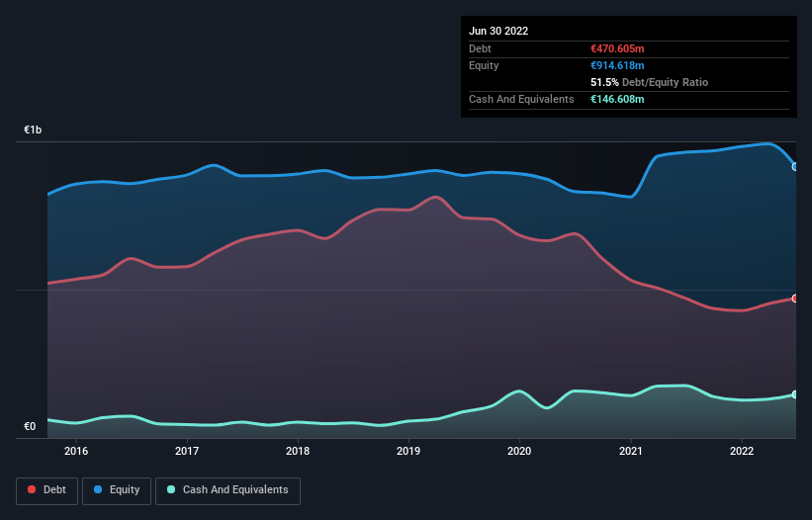The width and height of the screenshot is (812, 520).
Task: Click the Debt label in tooltip
Action: [x=480, y=48]
